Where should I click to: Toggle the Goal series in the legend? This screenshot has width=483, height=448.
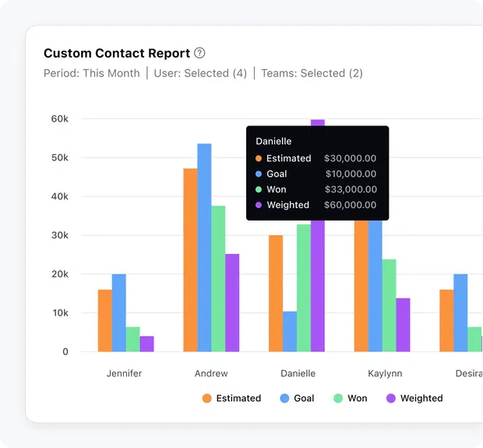click(x=298, y=398)
